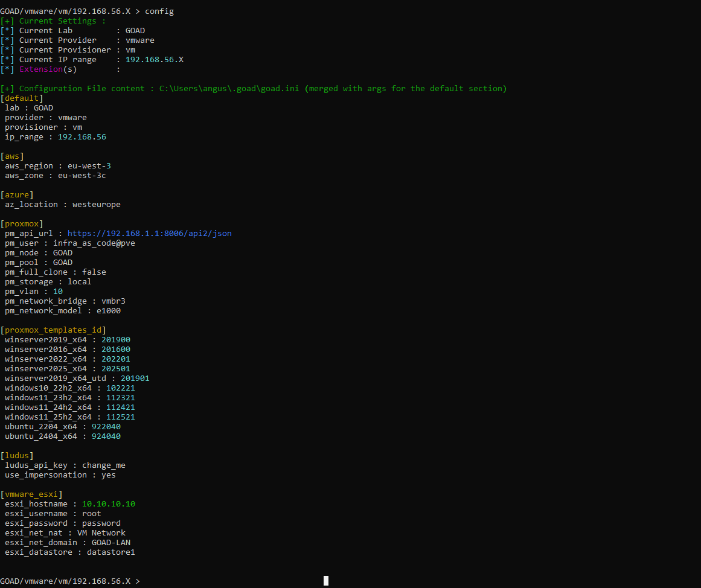Click the 'lab : GOAD' line

click(x=29, y=108)
